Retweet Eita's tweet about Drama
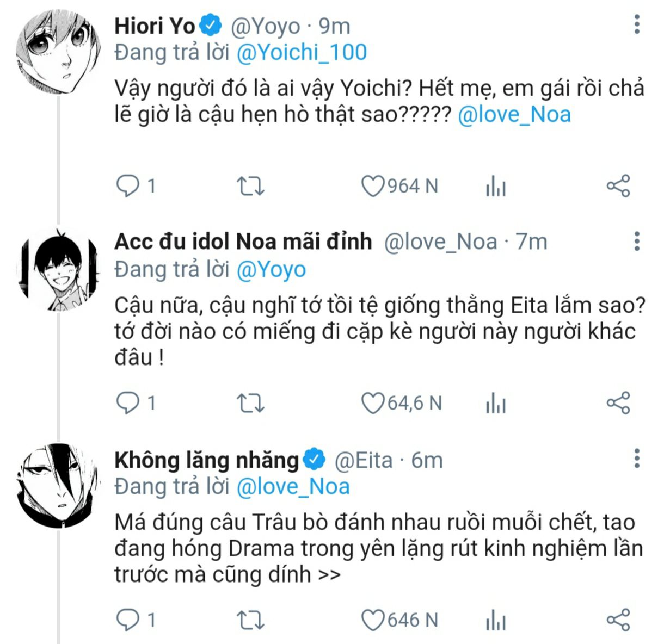 tap(251, 620)
